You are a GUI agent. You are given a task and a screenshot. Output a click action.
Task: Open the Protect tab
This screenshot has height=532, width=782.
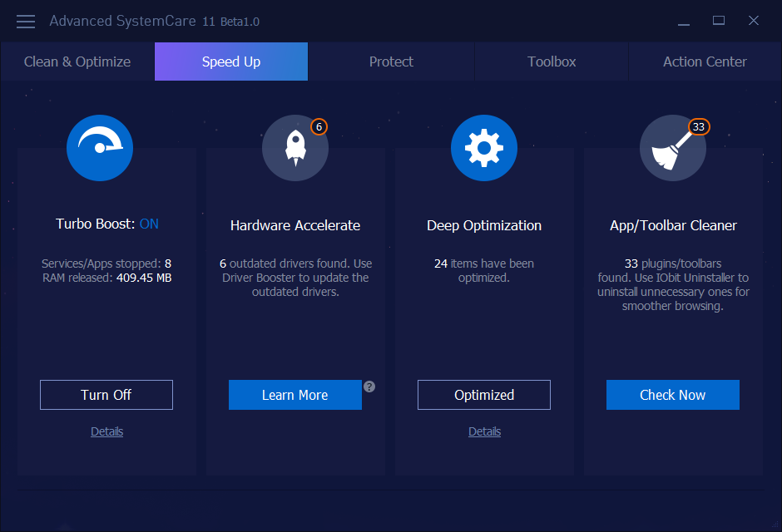click(x=391, y=62)
